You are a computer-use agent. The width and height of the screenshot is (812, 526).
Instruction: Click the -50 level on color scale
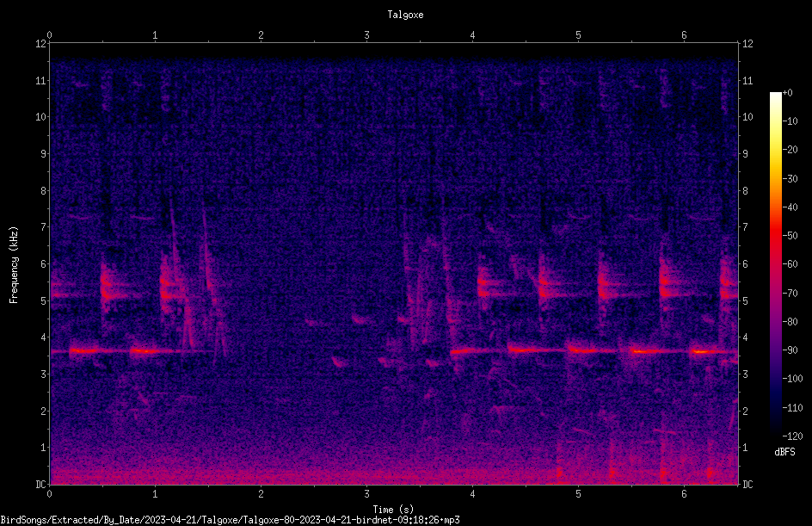pos(790,236)
